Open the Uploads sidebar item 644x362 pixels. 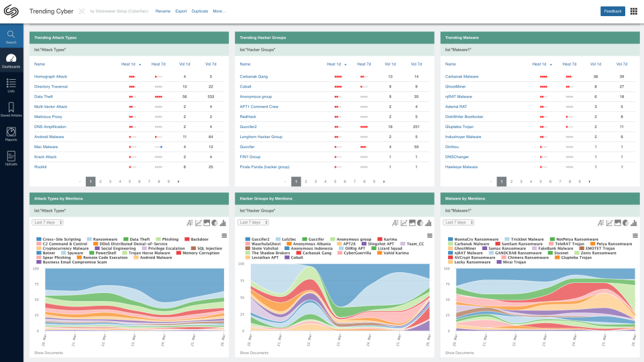point(11,158)
